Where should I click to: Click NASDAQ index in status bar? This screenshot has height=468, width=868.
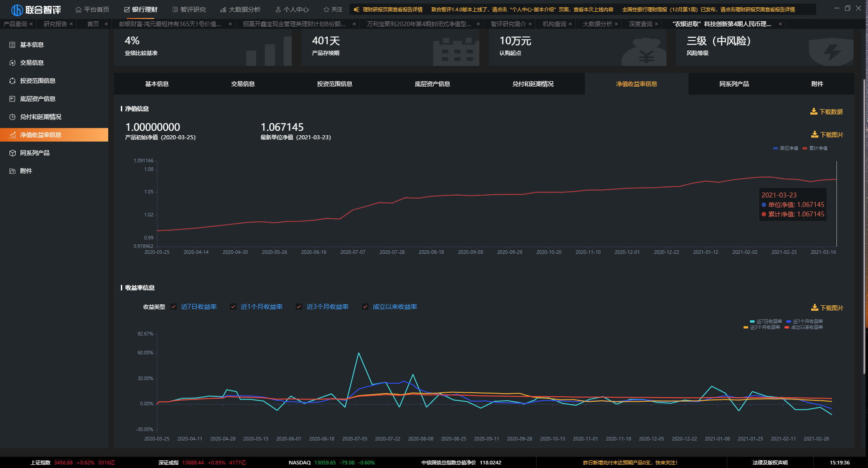(300, 463)
